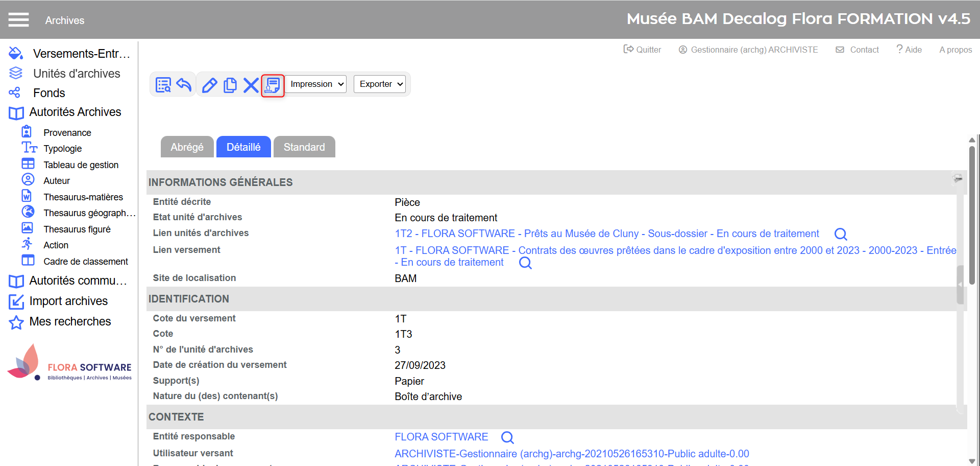Click the search list toolbar icon
This screenshot has height=466, width=980.
click(x=163, y=85)
